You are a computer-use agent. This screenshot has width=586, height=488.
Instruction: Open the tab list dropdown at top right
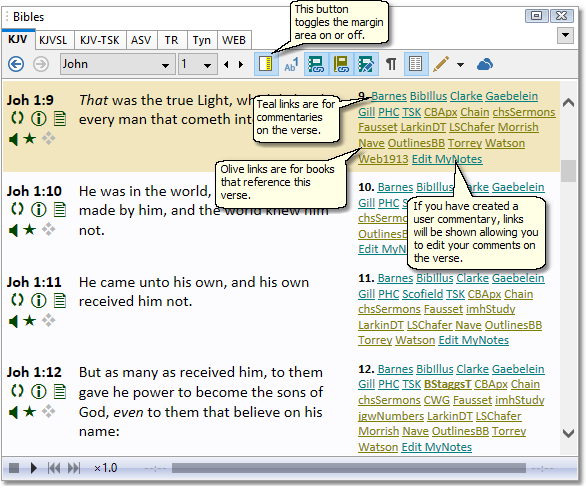[565, 35]
